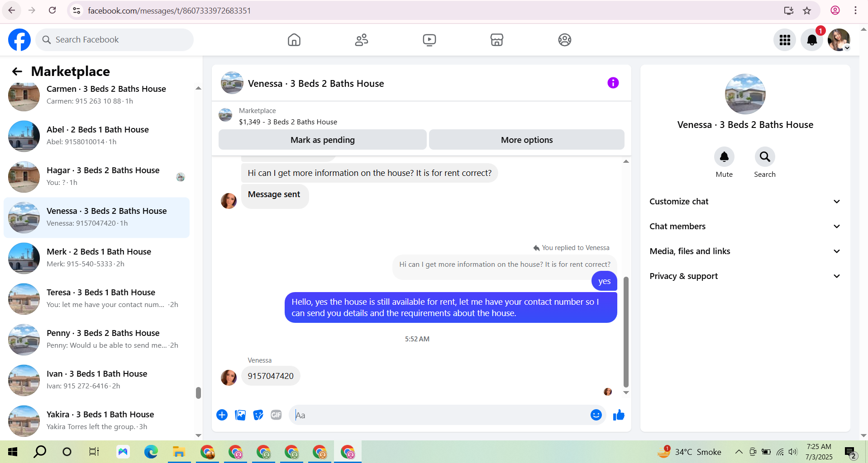Viewport: 868px width, 463px height.
Task: Click the message thread scrollbar
Action: [x=626, y=332]
